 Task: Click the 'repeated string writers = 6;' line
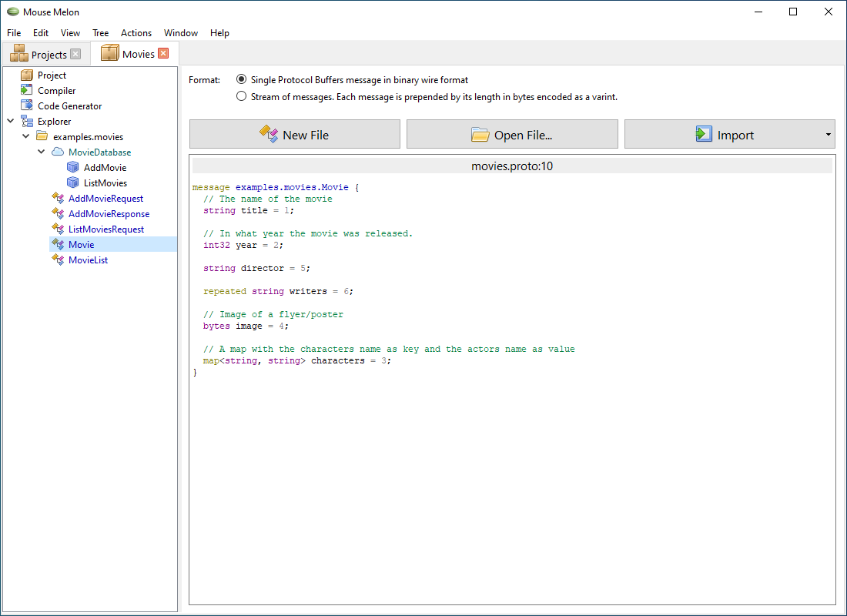tap(278, 291)
